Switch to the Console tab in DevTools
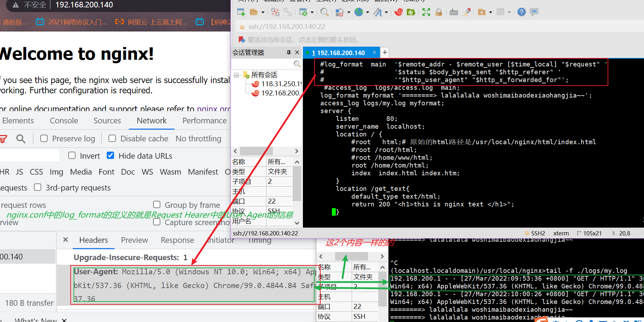Screen dimensions: 644x322 point(64,121)
